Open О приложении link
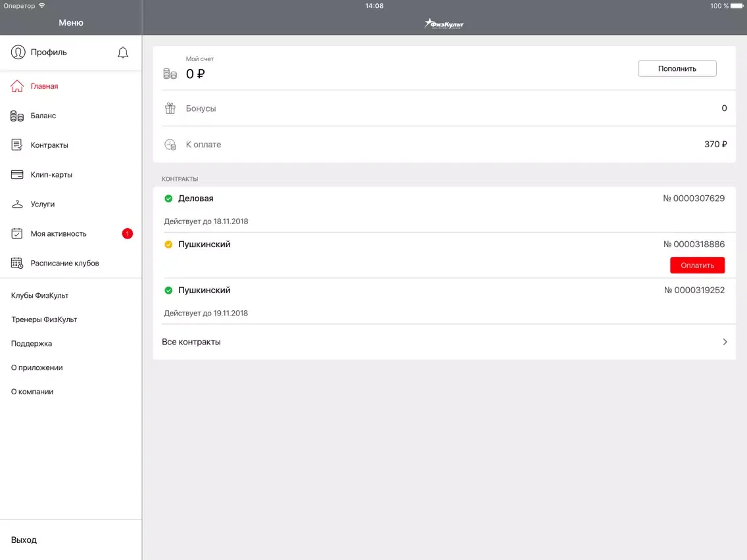 click(x=37, y=367)
